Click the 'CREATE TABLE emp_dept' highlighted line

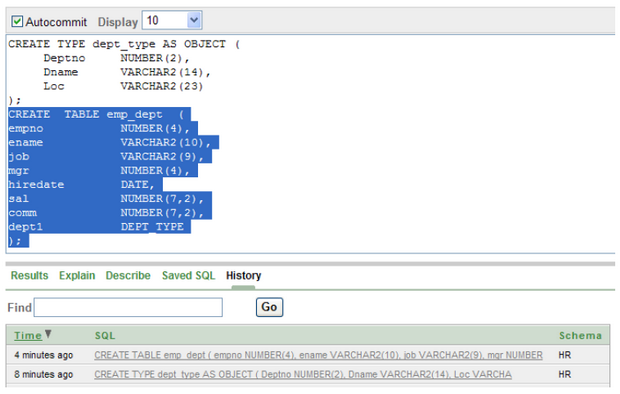(x=99, y=114)
